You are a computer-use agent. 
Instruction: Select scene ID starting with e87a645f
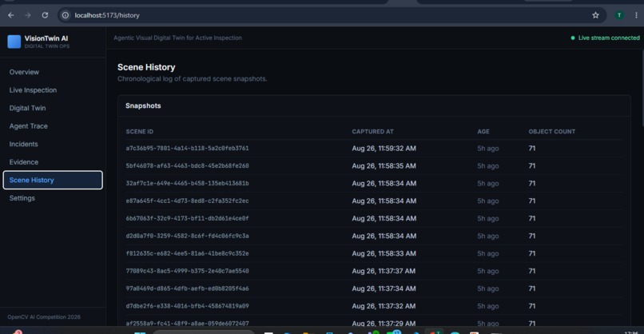[187, 201]
